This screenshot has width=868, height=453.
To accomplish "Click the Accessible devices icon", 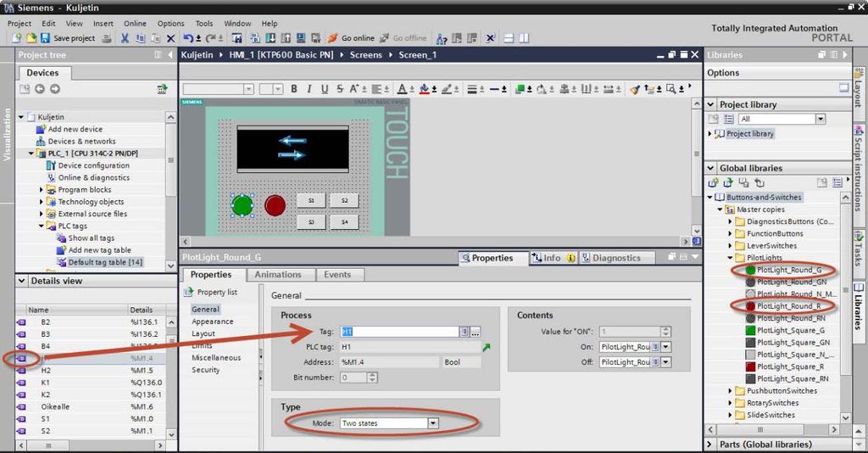I will (x=441, y=38).
